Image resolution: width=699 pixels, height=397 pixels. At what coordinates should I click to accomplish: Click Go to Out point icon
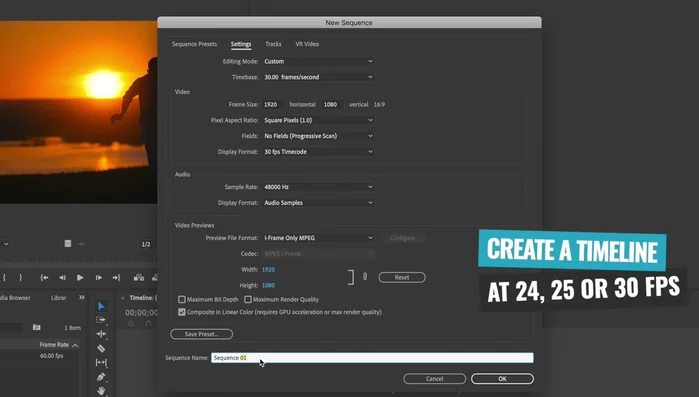(x=116, y=277)
